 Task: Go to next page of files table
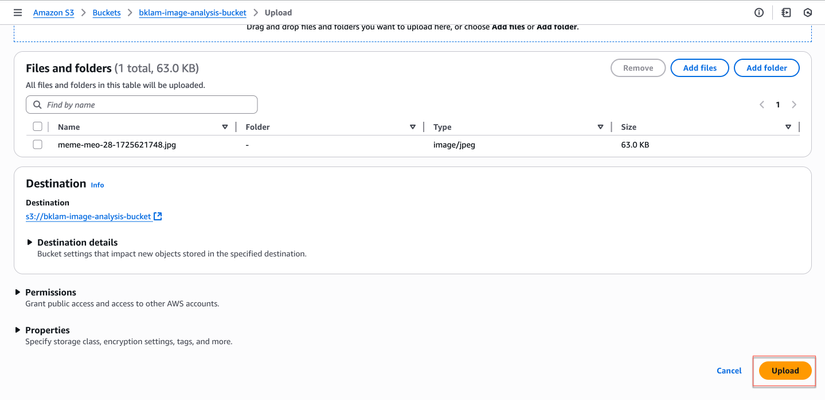tap(794, 104)
